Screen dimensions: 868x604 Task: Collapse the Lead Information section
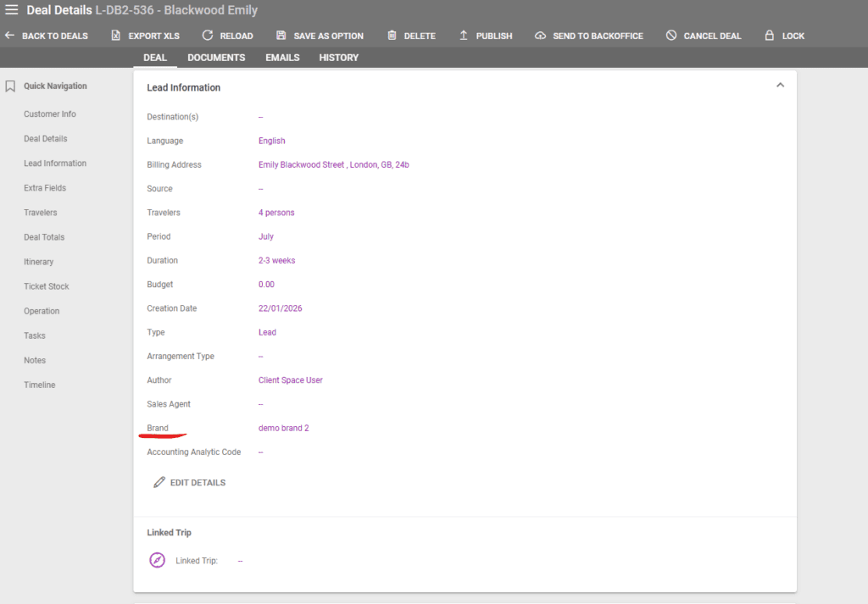tap(780, 85)
